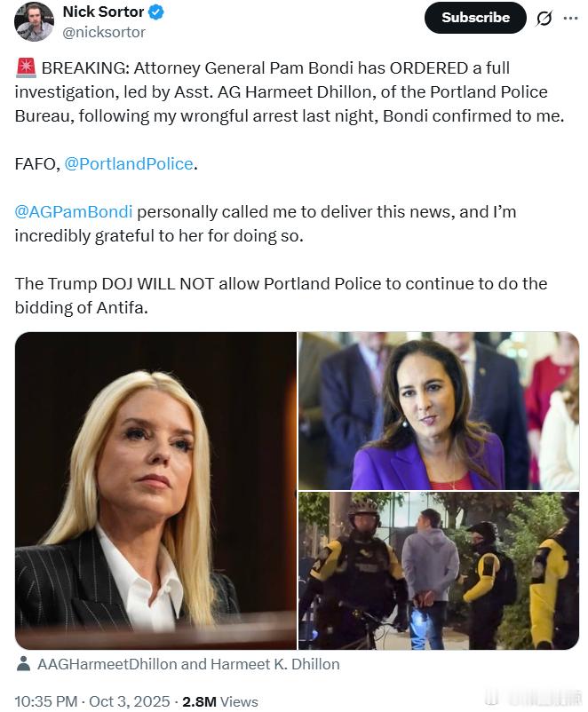Open the Grok slashed-circle icon

[x=544, y=18]
